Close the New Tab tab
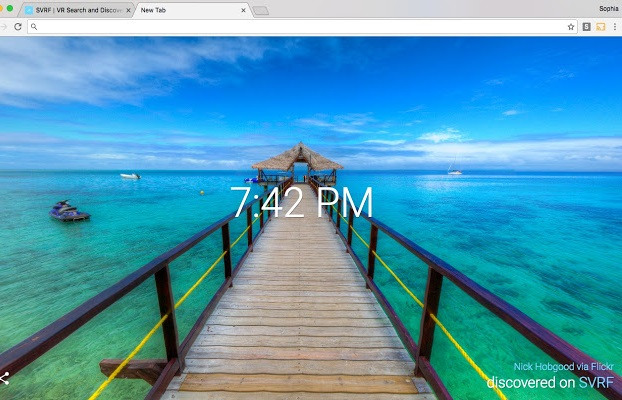This screenshot has width=622, height=400. point(243,10)
